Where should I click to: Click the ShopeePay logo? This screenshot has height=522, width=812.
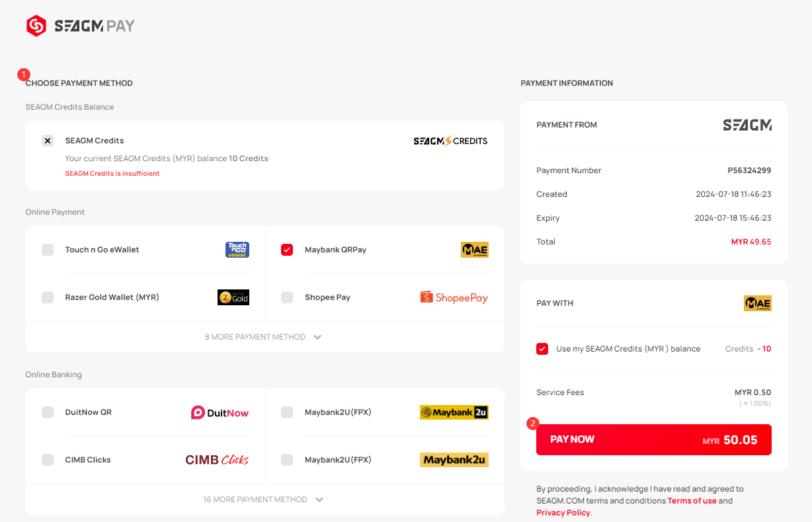(454, 297)
